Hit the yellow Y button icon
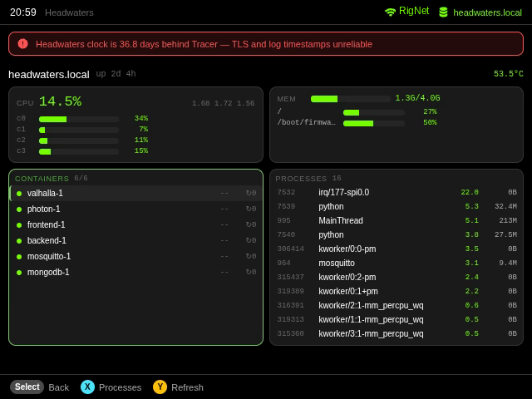Viewport: 532px width, 399px height. tap(160, 387)
